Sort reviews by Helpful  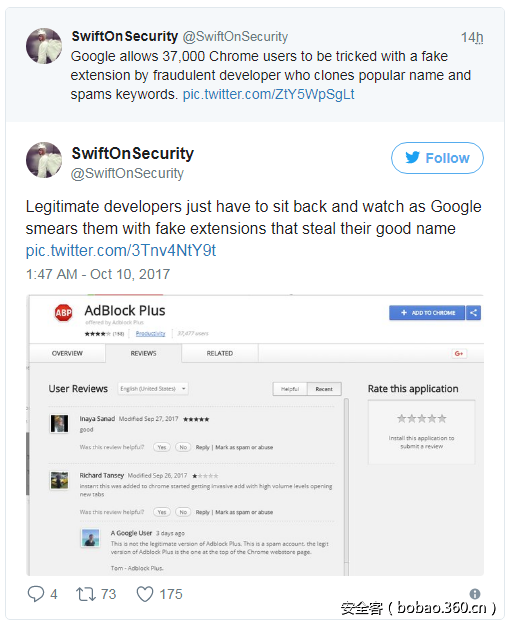coord(290,389)
